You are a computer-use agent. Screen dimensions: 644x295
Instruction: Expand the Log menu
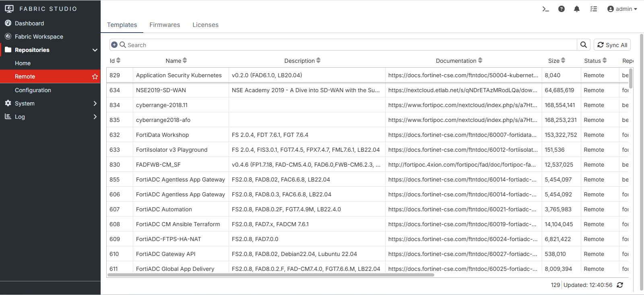coord(50,117)
